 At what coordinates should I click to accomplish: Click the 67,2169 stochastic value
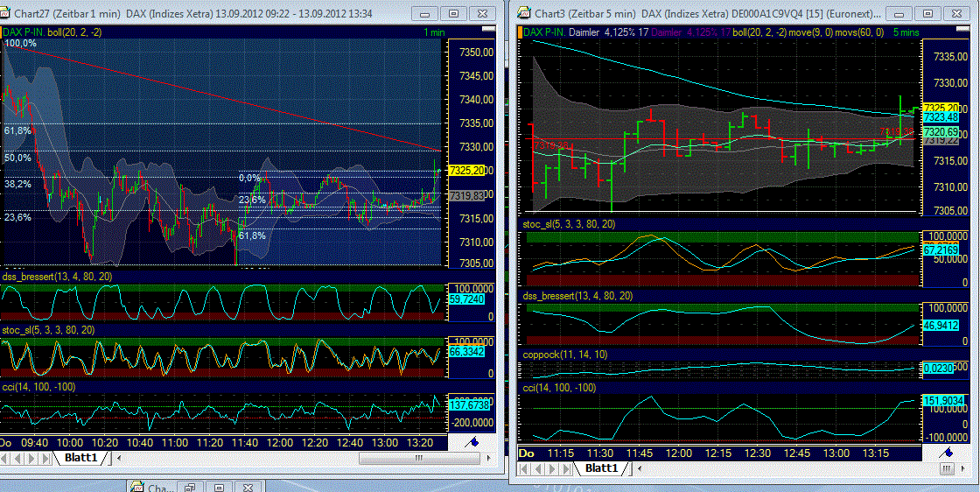(941, 250)
